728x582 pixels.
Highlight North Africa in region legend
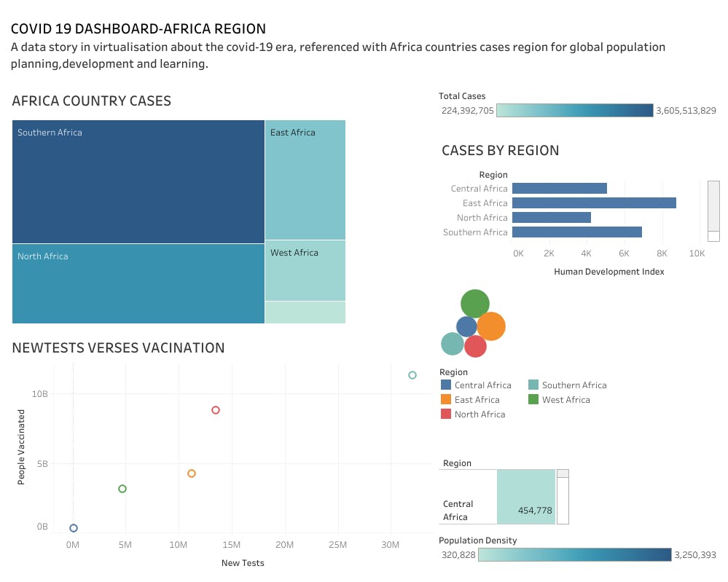click(473, 414)
